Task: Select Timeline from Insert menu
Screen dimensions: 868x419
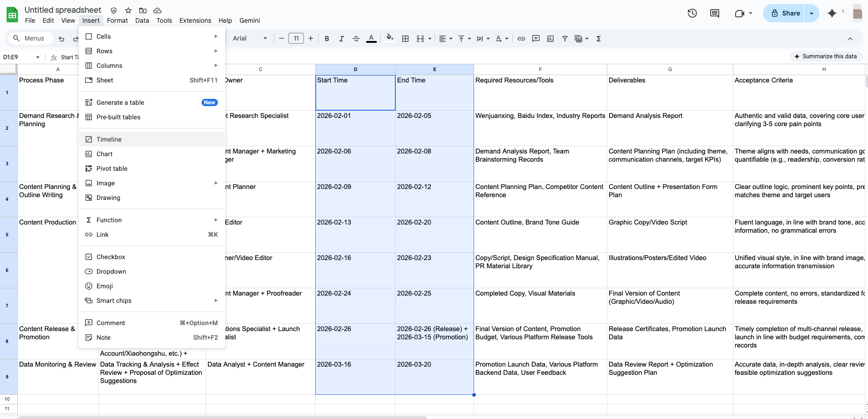Action: (152, 139)
